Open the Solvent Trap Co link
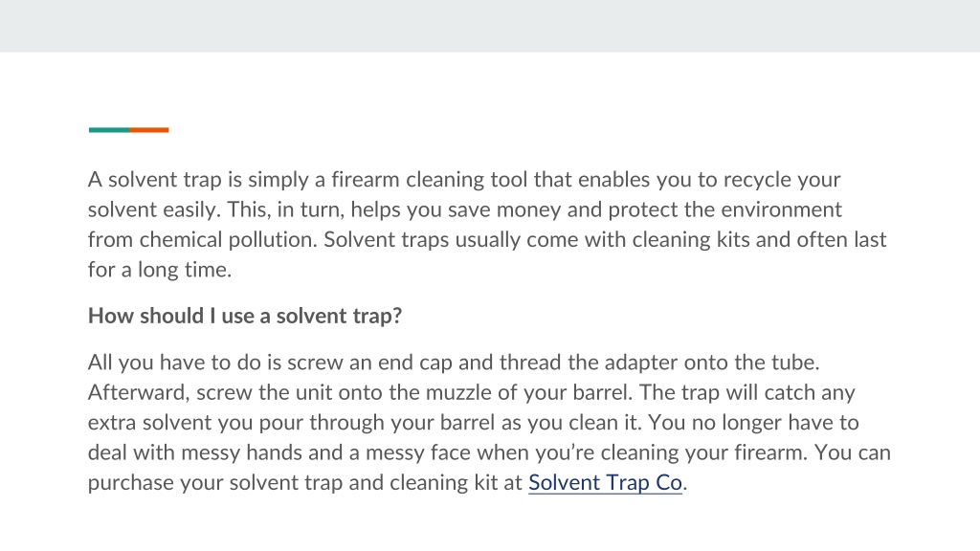This screenshot has height=551, width=980. tap(605, 482)
